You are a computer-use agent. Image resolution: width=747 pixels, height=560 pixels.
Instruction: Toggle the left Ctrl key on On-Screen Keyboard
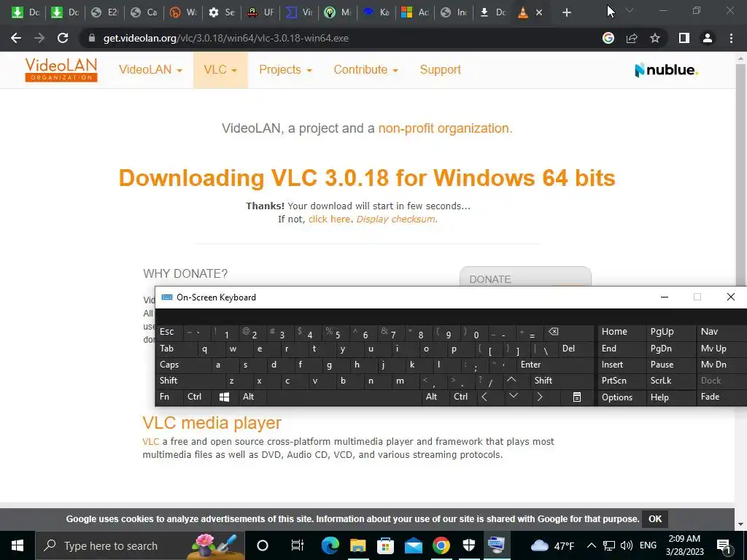click(x=196, y=397)
